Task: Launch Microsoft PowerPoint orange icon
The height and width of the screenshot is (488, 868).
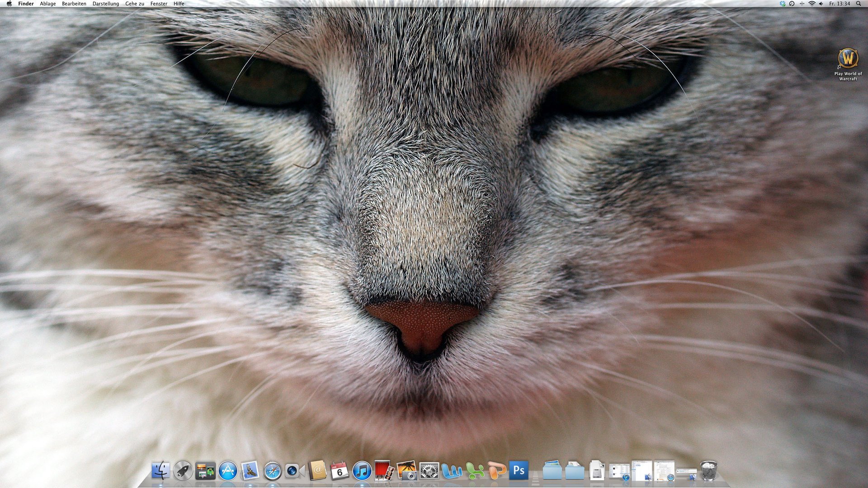Action: pos(496,471)
